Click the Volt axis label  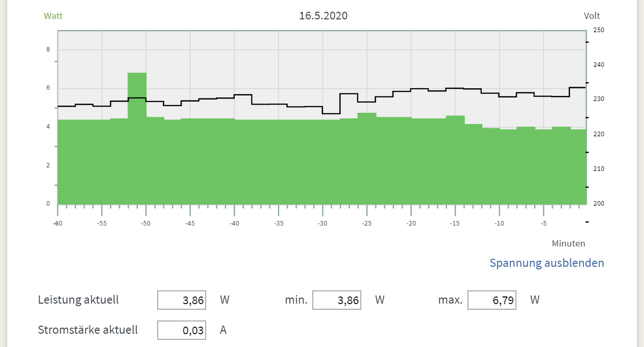coord(592,16)
